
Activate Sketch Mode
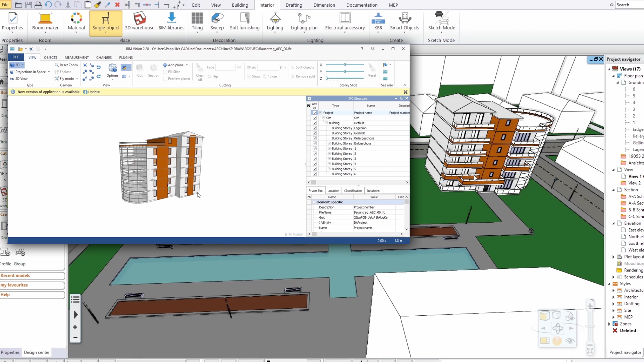coord(441,21)
